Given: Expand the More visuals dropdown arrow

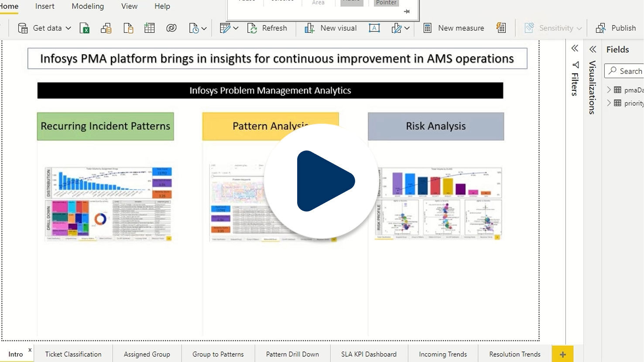Looking at the screenshot, I should point(407,28).
